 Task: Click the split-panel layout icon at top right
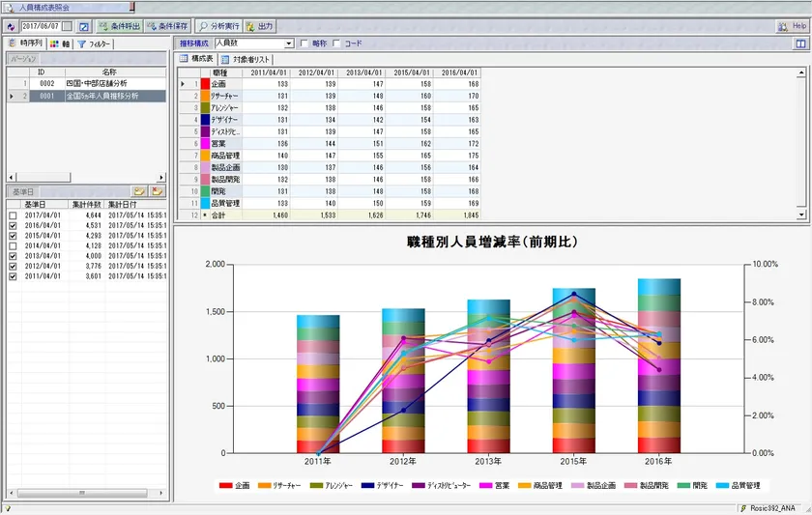(x=800, y=43)
